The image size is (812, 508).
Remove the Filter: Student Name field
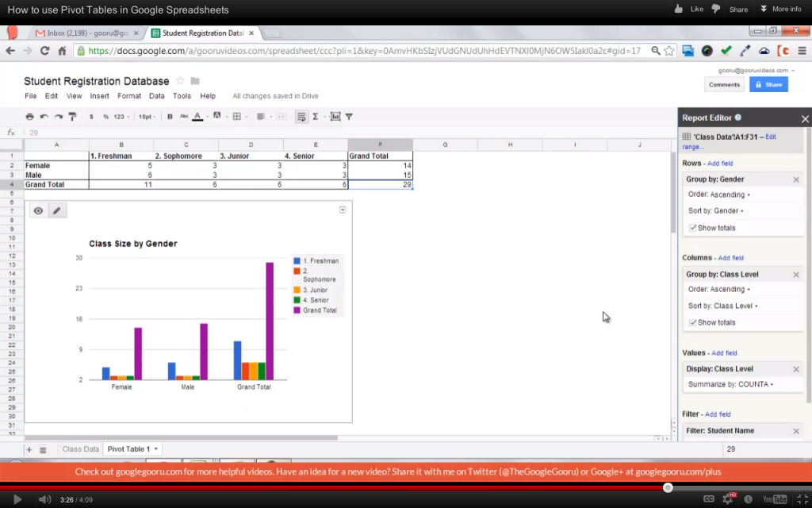point(796,431)
